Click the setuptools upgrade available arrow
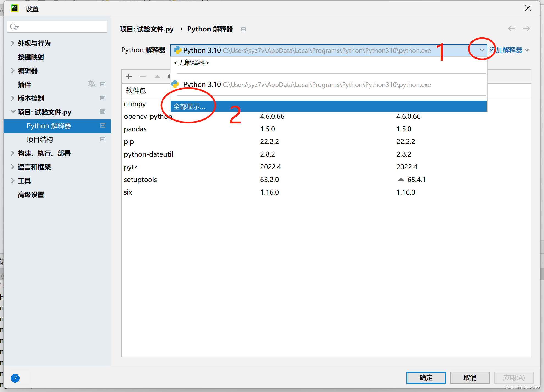Screen dimensions: 544x392 tap(401, 180)
